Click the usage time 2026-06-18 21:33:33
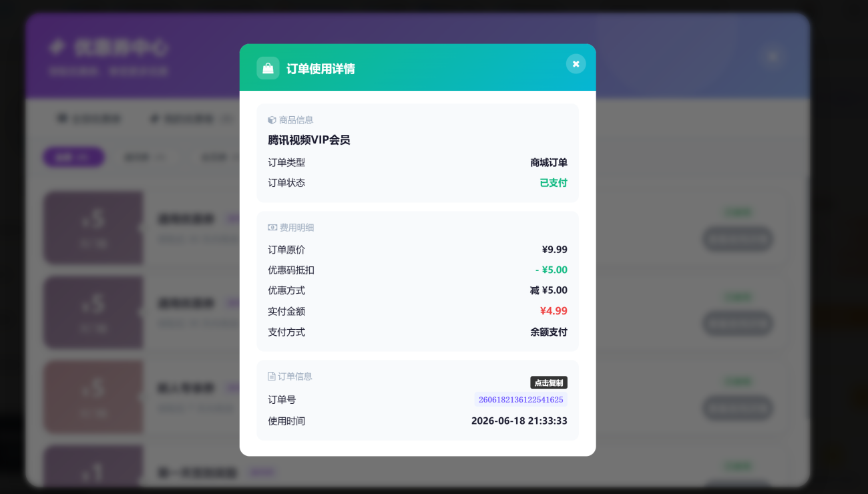This screenshot has width=868, height=494. (519, 421)
